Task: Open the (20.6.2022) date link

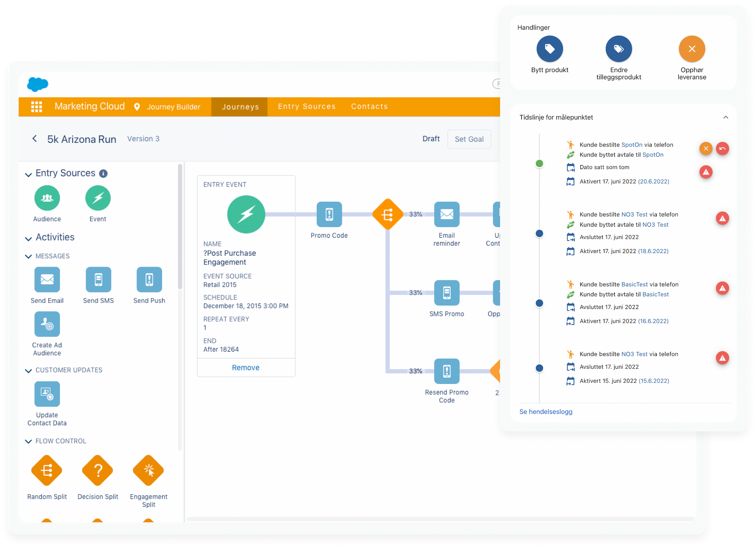Action: tap(654, 181)
